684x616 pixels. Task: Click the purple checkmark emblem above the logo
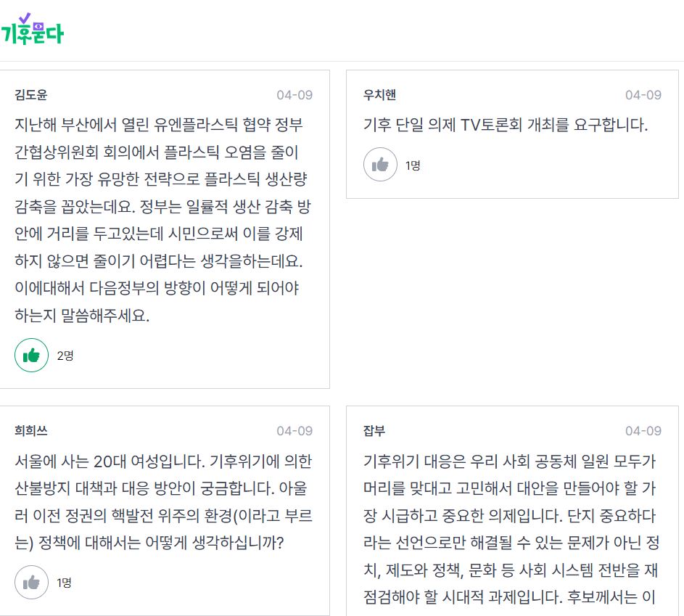[x=26, y=17]
